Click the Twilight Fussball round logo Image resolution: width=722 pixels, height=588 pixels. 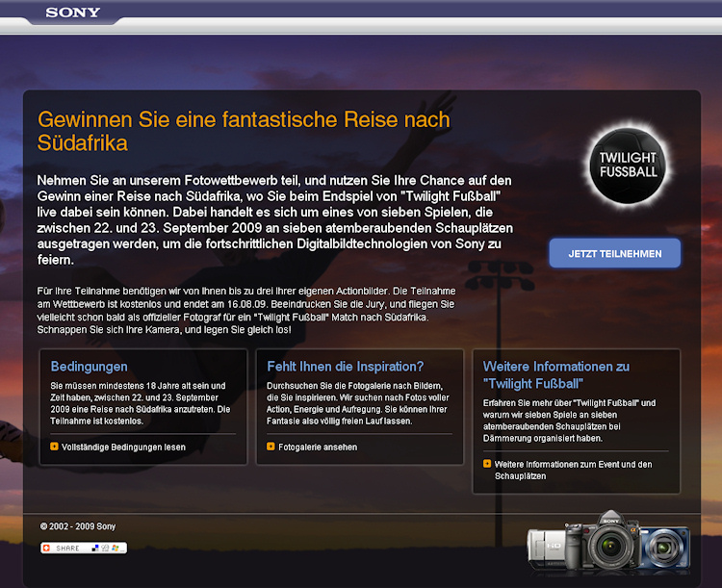629,165
